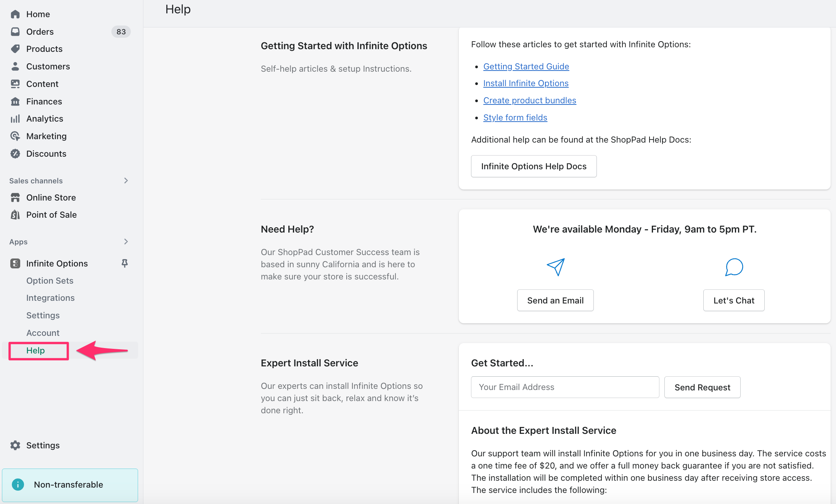Click the Point of Sale bag icon
Viewport: 836px width, 504px height.
point(15,215)
